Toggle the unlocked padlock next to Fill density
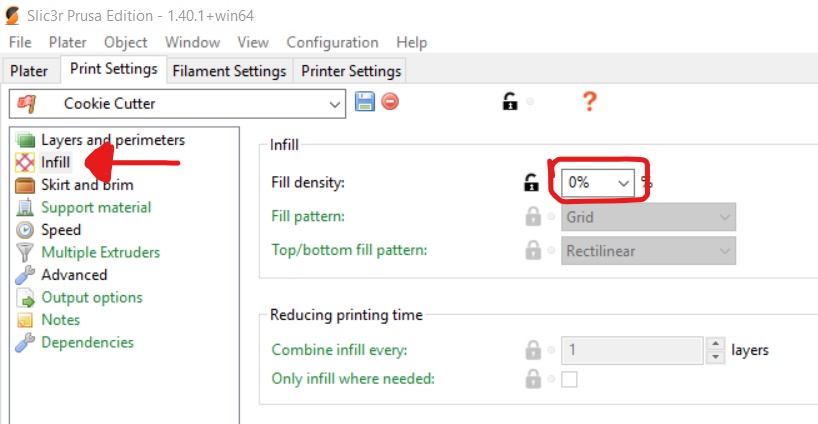The height and width of the screenshot is (424, 818). [x=531, y=183]
